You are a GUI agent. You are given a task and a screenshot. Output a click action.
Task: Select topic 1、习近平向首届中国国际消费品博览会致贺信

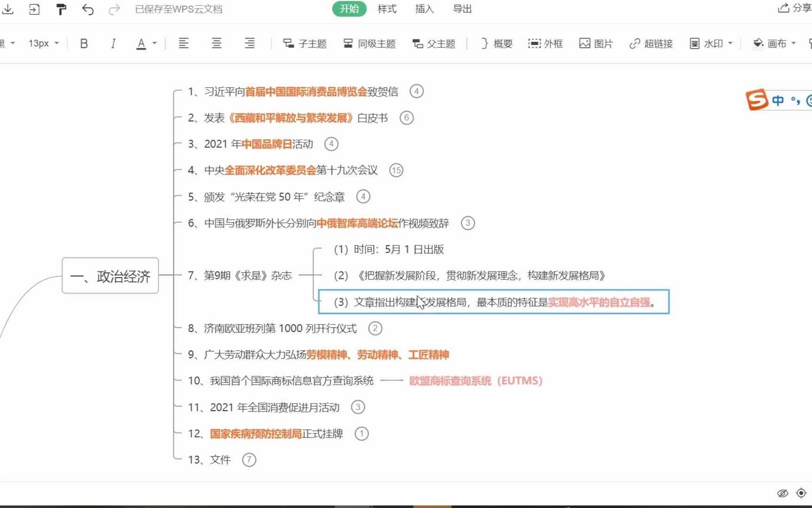293,91
